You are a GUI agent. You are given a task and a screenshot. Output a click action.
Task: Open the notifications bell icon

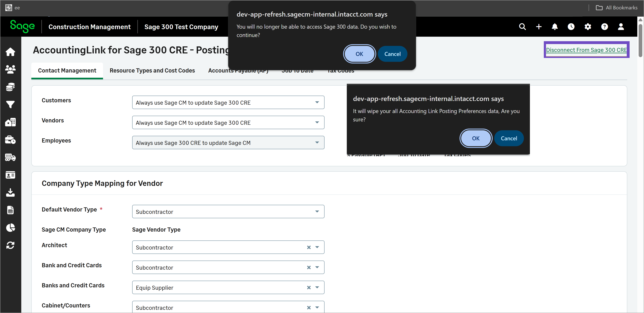(555, 26)
